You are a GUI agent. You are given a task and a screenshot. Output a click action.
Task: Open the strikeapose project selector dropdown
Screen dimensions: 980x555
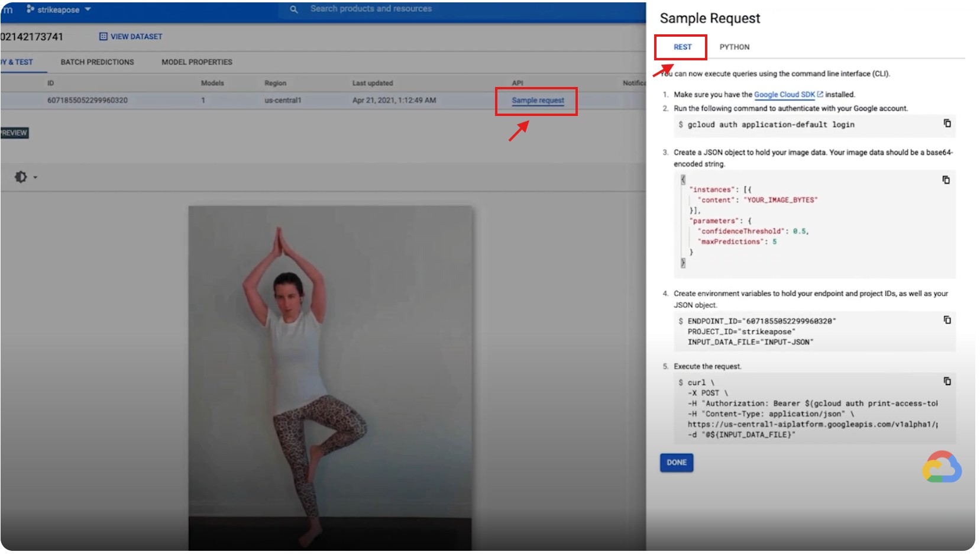[x=88, y=9]
